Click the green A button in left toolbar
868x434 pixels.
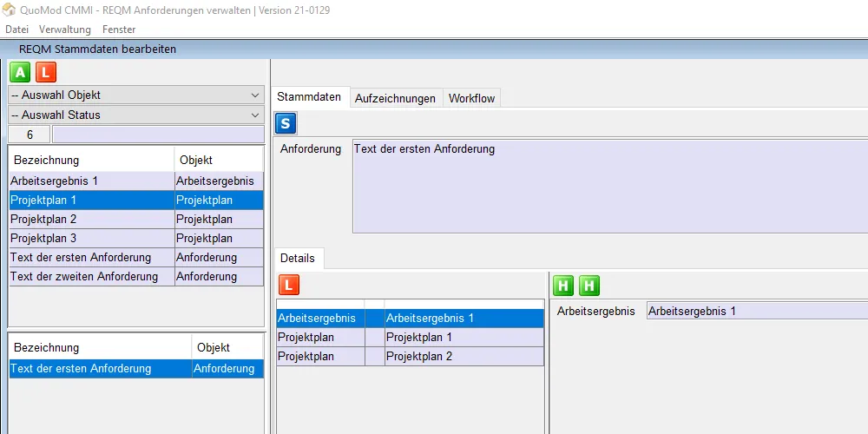(20, 72)
